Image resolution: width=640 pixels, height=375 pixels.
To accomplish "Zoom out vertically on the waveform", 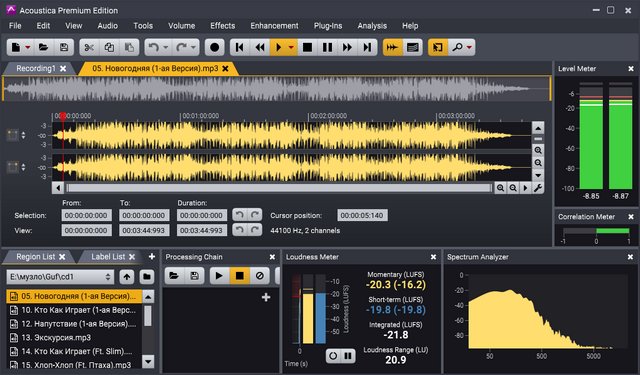I will [x=538, y=163].
